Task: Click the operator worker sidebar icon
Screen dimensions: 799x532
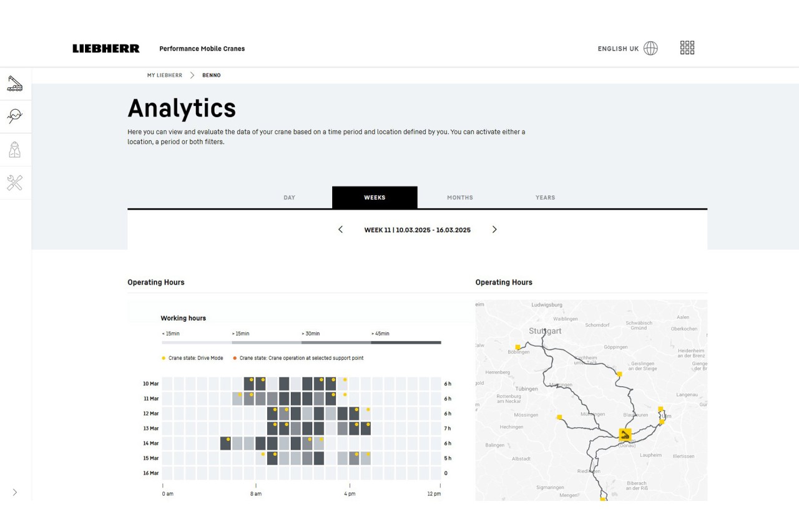Action: tap(15, 150)
